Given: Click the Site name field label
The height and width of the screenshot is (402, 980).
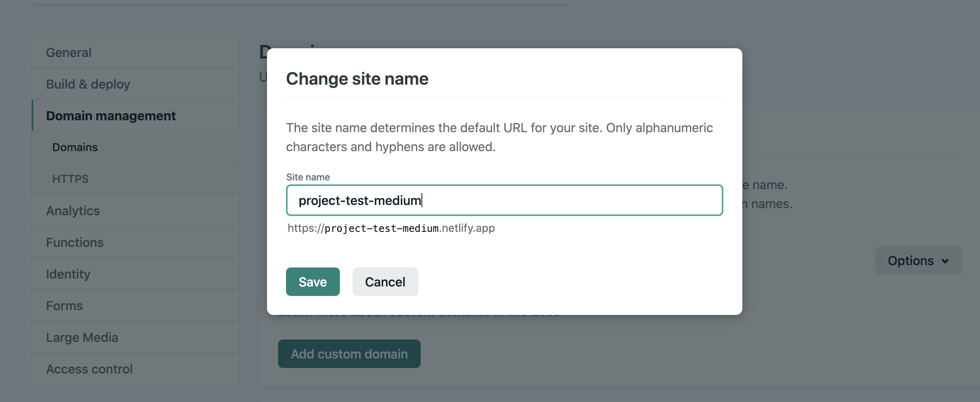Looking at the screenshot, I should point(308,177).
